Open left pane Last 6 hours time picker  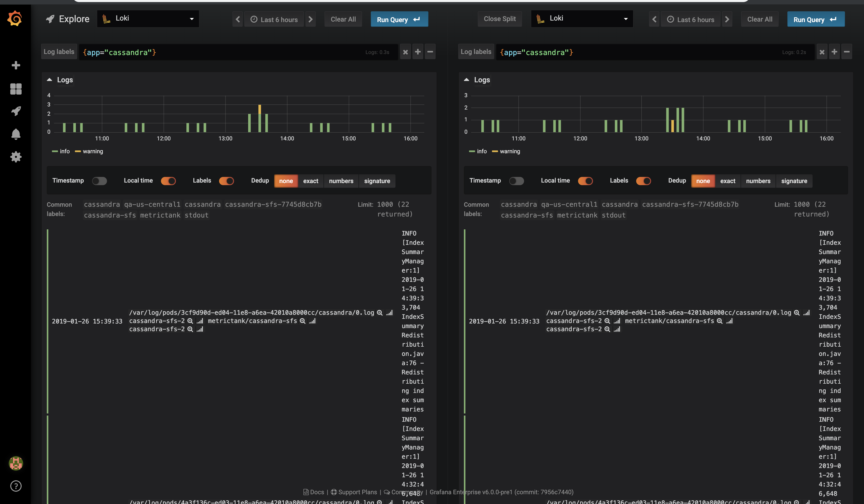pyautogui.click(x=274, y=19)
